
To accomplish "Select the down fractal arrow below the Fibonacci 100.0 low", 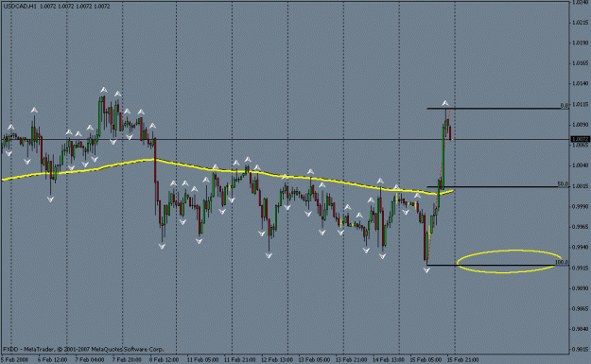I will click(426, 270).
